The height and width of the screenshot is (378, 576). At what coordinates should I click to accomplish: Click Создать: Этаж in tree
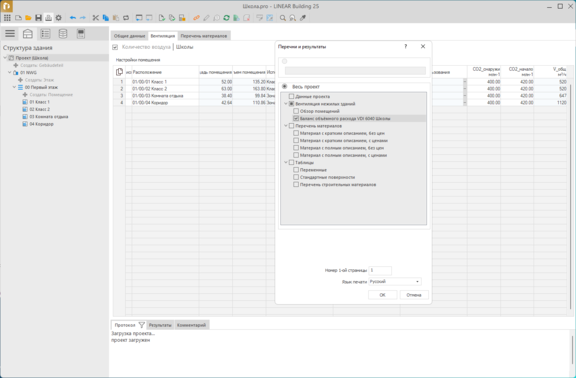(39, 80)
